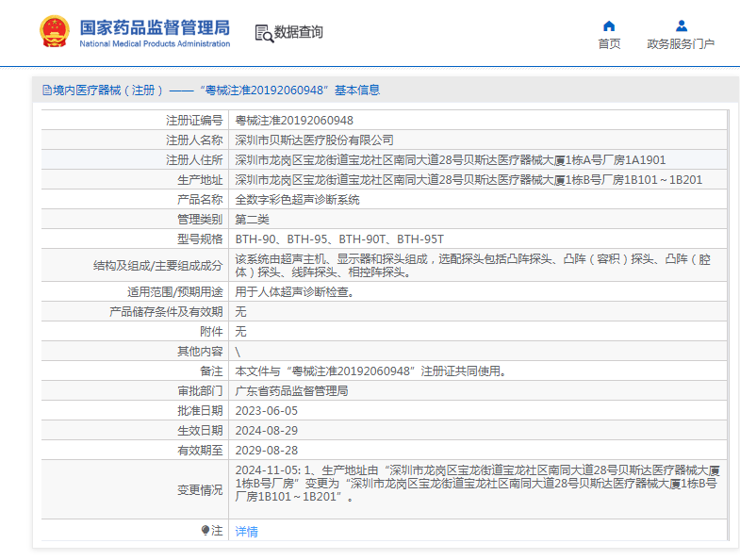740x560 pixels.
Task: Click the 首页 house icon
Action: 609,26
